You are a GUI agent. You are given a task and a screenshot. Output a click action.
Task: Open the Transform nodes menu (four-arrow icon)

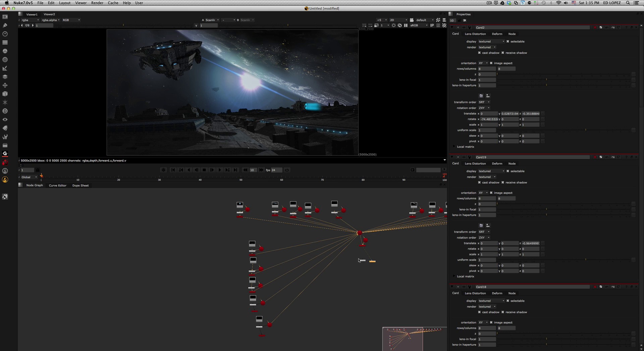(5, 85)
